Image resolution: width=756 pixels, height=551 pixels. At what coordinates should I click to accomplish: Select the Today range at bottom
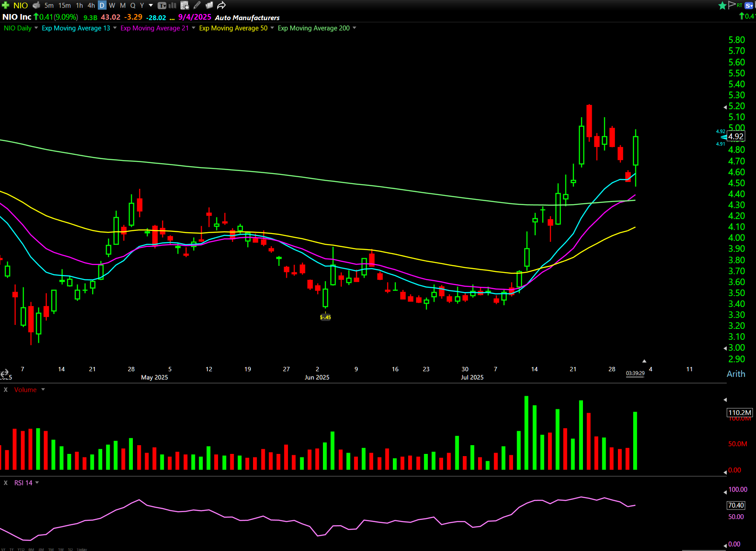click(82, 549)
